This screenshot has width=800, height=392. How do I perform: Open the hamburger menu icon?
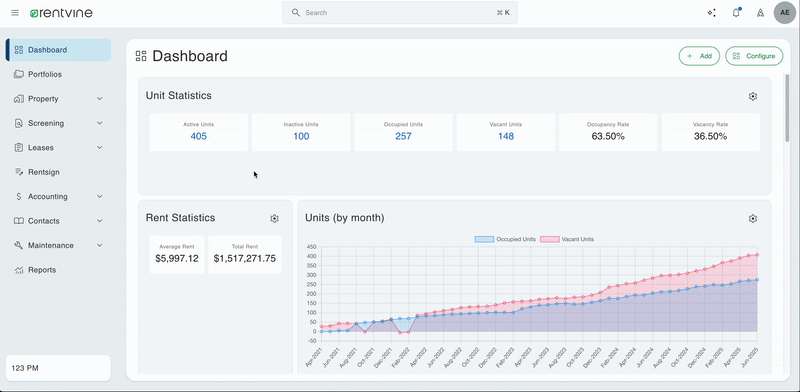pyautogui.click(x=15, y=13)
